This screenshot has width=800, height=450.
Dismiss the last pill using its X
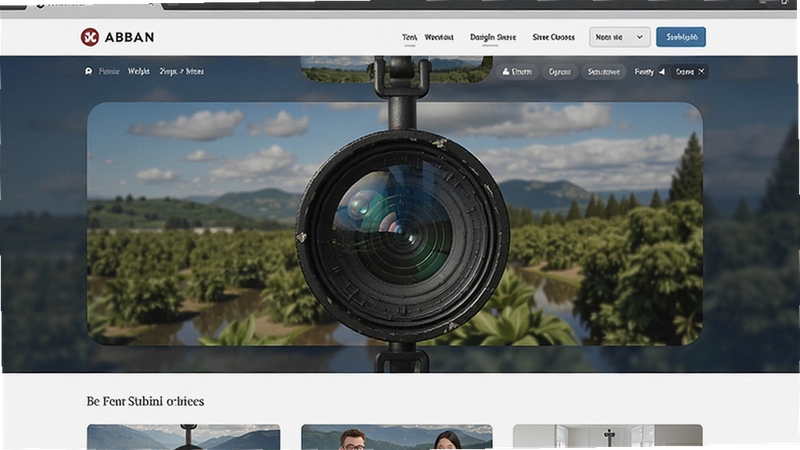pyautogui.click(x=701, y=71)
